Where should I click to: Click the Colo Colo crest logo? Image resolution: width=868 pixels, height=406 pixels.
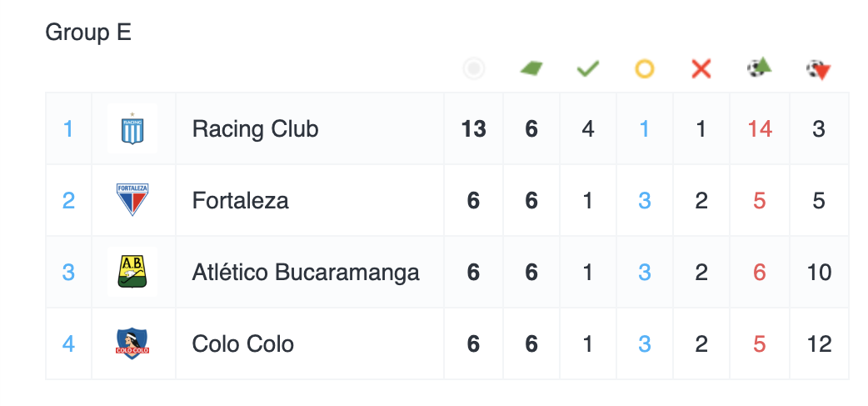133,343
